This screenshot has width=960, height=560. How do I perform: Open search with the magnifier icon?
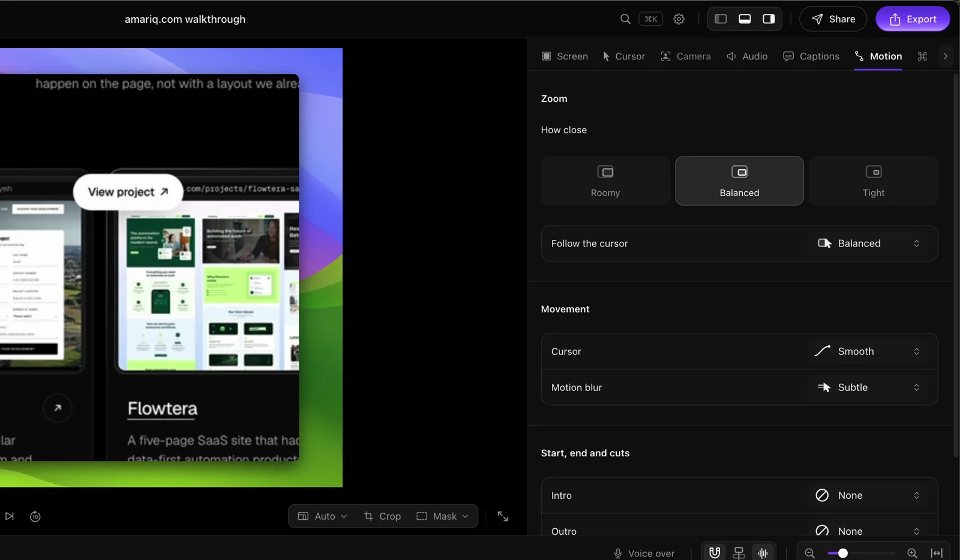click(x=625, y=19)
